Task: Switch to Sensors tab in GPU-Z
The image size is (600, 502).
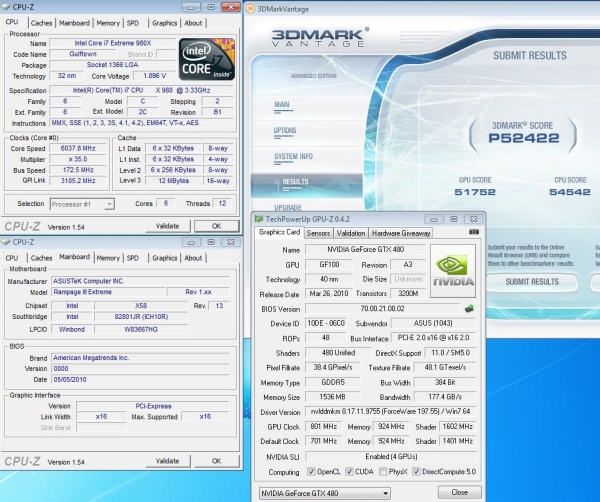Action: 318,233
